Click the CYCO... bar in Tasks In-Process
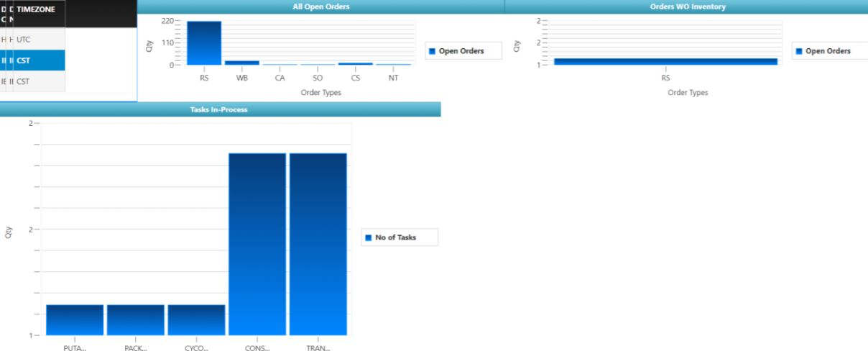Image resolution: width=868 pixels, height=359 pixels. [196, 320]
